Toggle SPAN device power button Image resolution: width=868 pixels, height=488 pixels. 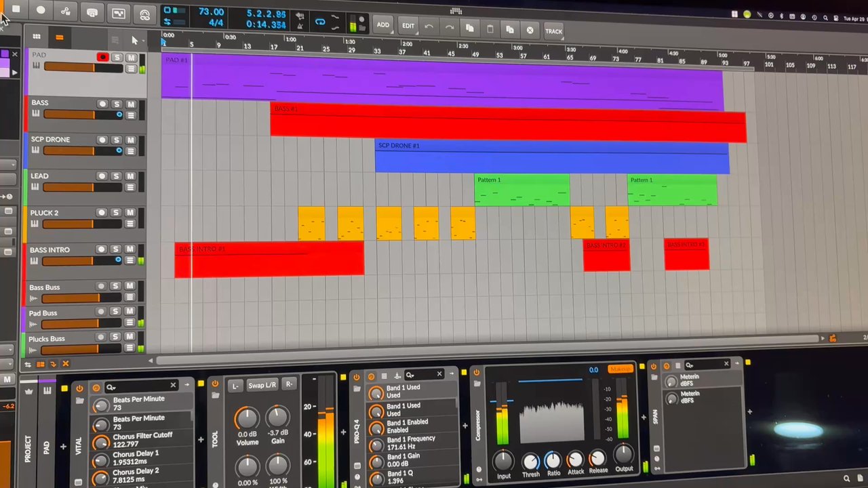pyautogui.click(x=654, y=367)
